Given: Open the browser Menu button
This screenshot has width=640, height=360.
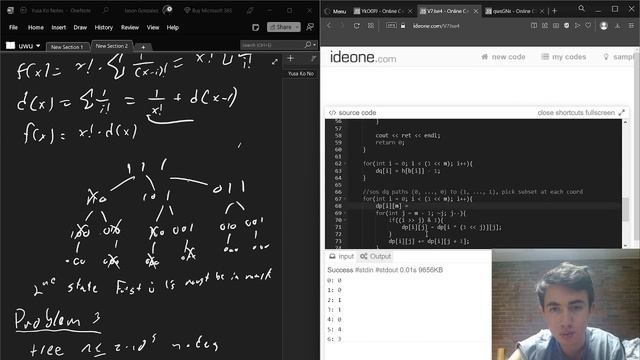Looking at the screenshot, I should coord(336,11).
